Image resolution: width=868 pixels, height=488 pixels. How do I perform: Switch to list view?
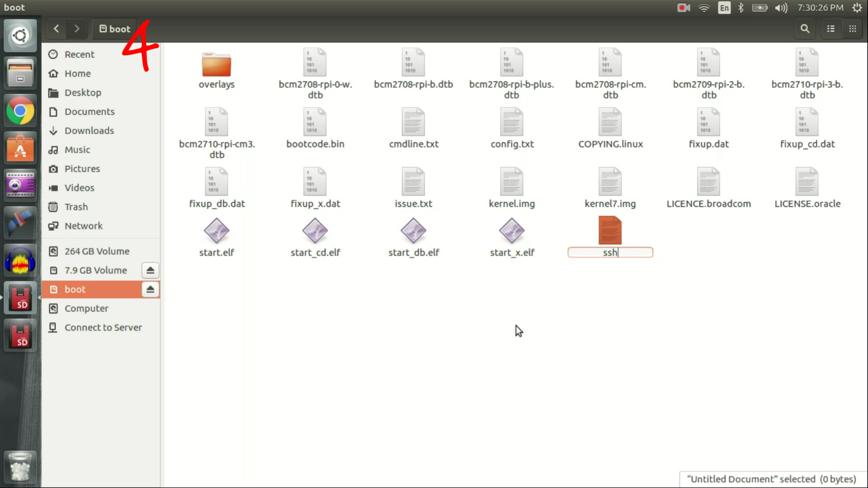point(831,29)
